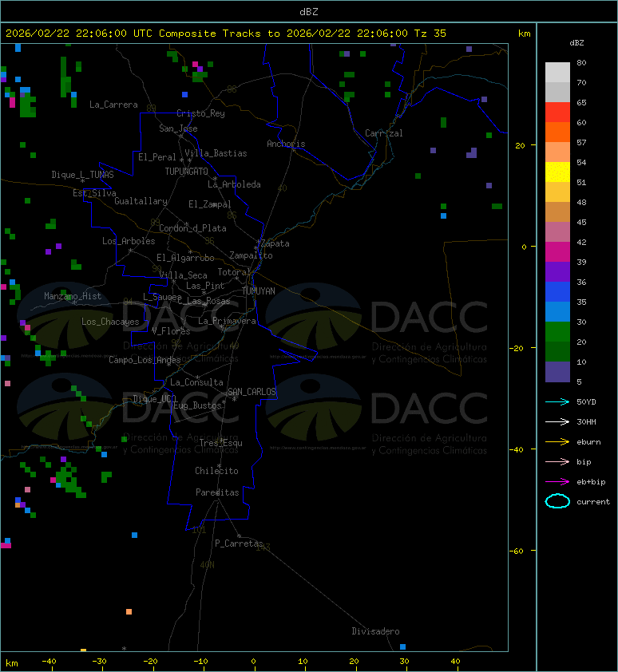Click the Anchoris map label
This screenshot has width=618, height=672.
point(286,144)
